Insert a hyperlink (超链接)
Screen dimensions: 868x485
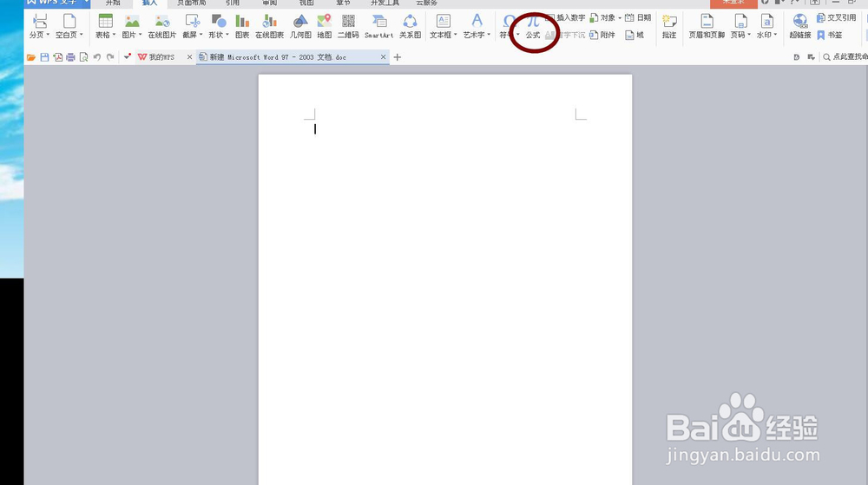coord(800,27)
